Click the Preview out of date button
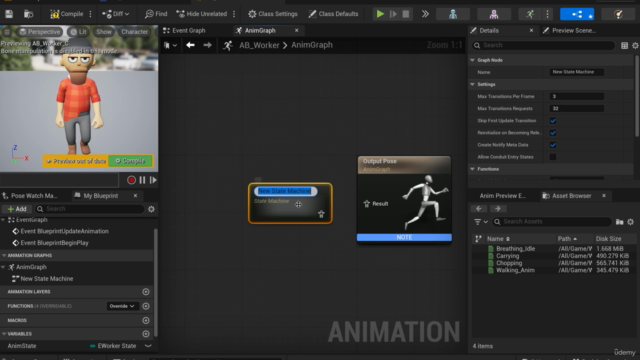Image resolution: width=640 pixels, height=360 pixels. point(76,161)
